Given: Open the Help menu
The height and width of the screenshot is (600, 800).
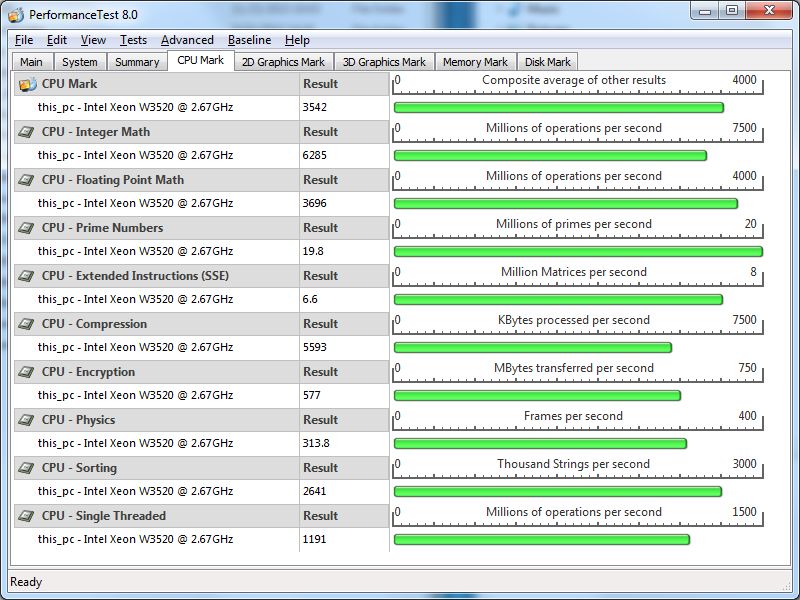Looking at the screenshot, I should [x=297, y=40].
